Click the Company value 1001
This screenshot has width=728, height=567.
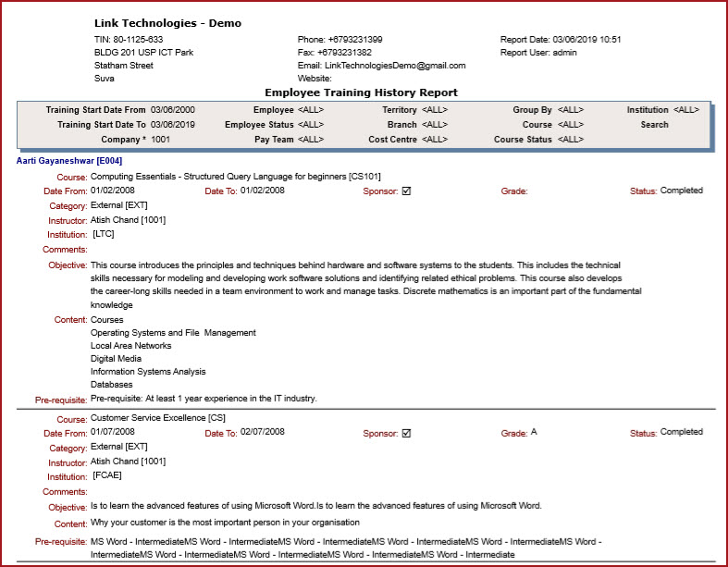(161, 140)
